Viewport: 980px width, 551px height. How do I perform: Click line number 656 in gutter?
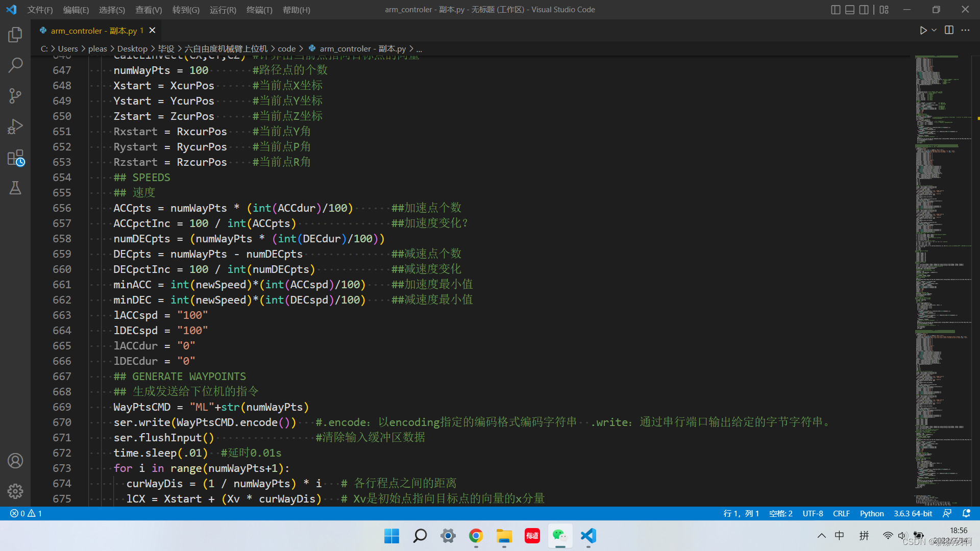click(x=62, y=208)
